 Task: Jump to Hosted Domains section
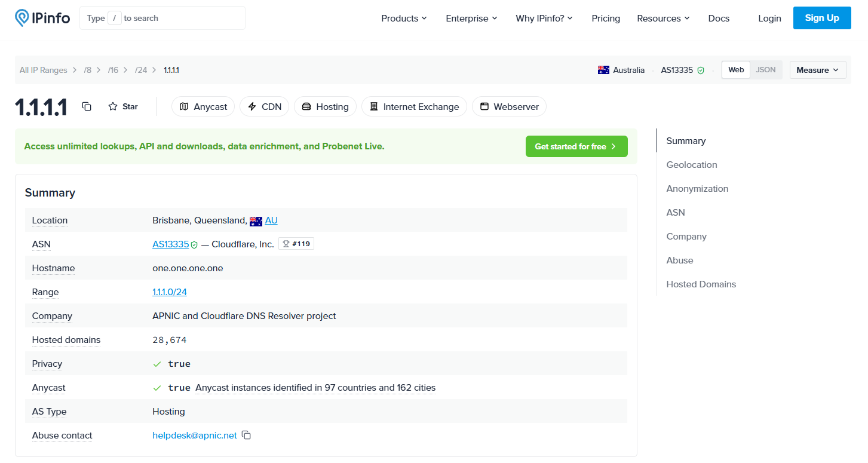701,284
